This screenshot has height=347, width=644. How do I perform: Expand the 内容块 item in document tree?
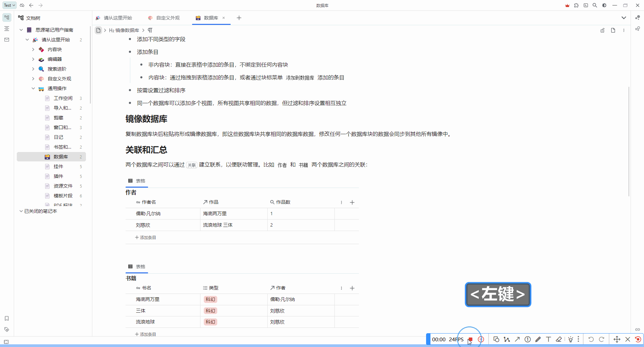click(33, 49)
